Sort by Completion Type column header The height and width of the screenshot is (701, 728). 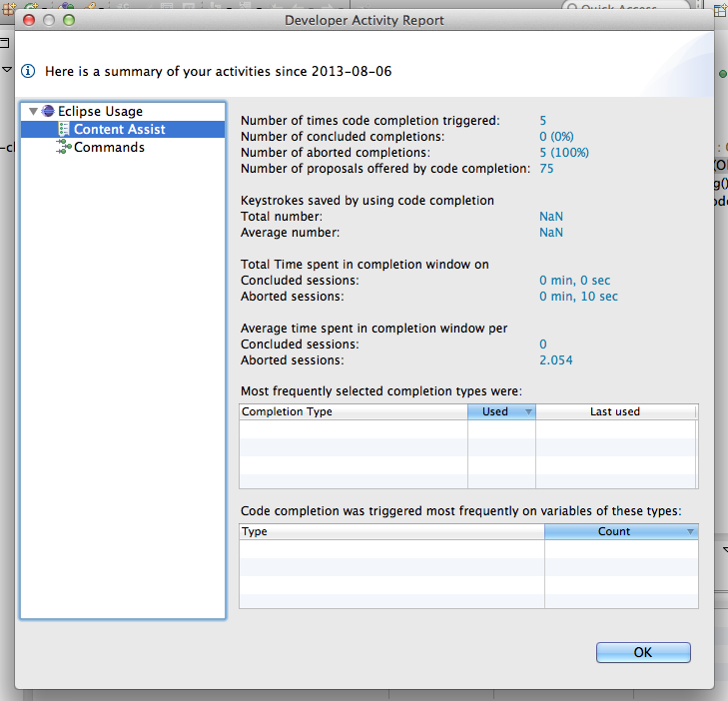tap(354, 411)
